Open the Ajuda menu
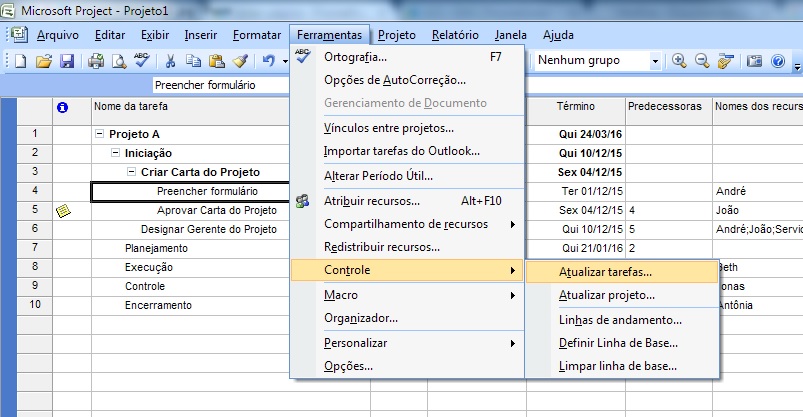This screenshot has height=417, width=803. point(558,35)
